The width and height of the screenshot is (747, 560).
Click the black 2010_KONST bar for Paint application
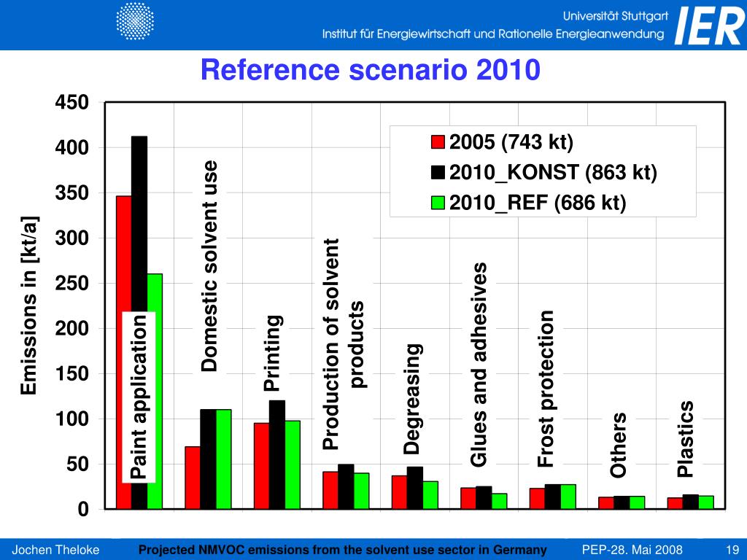tap(139, 224)
